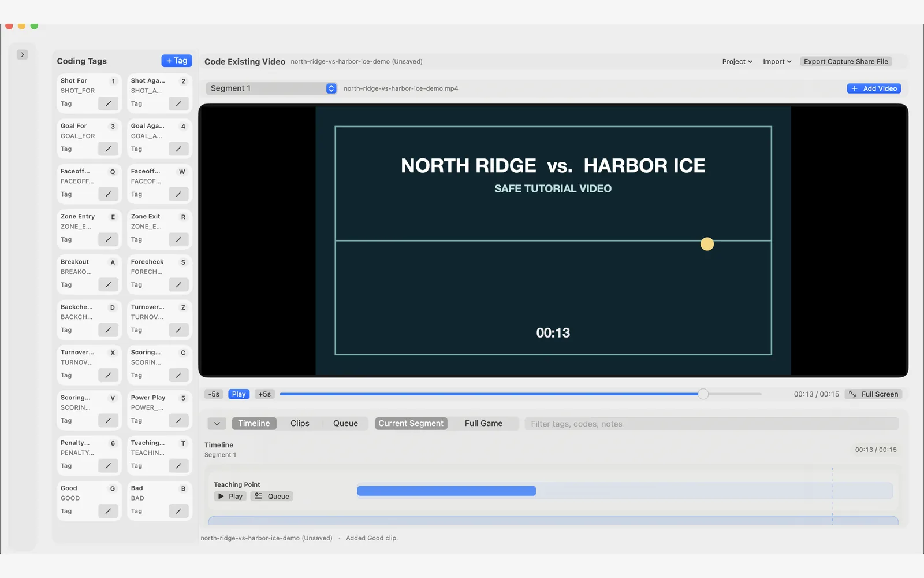
Task: Open the Segment 1 selector dropdown
Action: click(271, 88)
